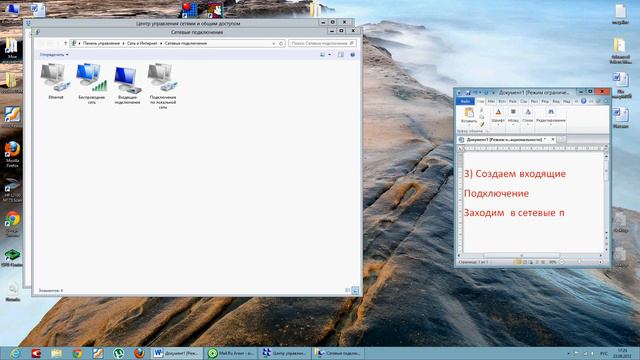640x360 pixels.
Task: Open Firefox from the taskbar
Action: pos(139,353)
